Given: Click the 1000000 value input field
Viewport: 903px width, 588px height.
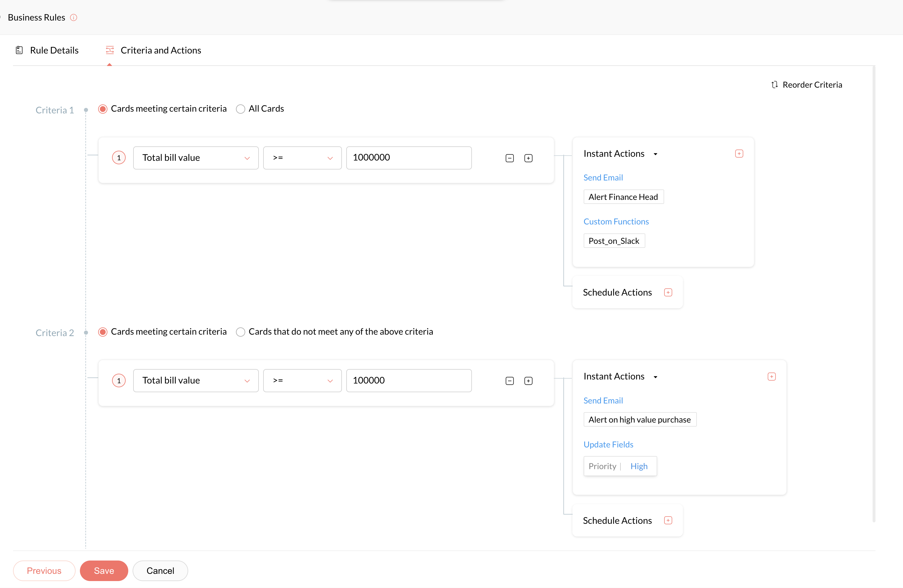Looking at the screenshot, I should pos(409,158).
